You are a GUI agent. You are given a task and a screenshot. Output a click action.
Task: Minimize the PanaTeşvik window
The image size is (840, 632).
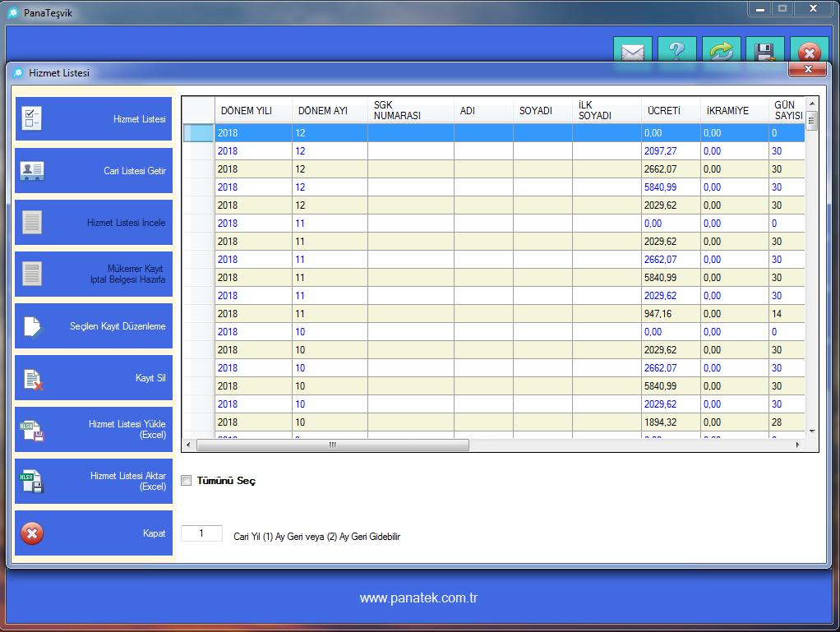(x=759, y=9)
